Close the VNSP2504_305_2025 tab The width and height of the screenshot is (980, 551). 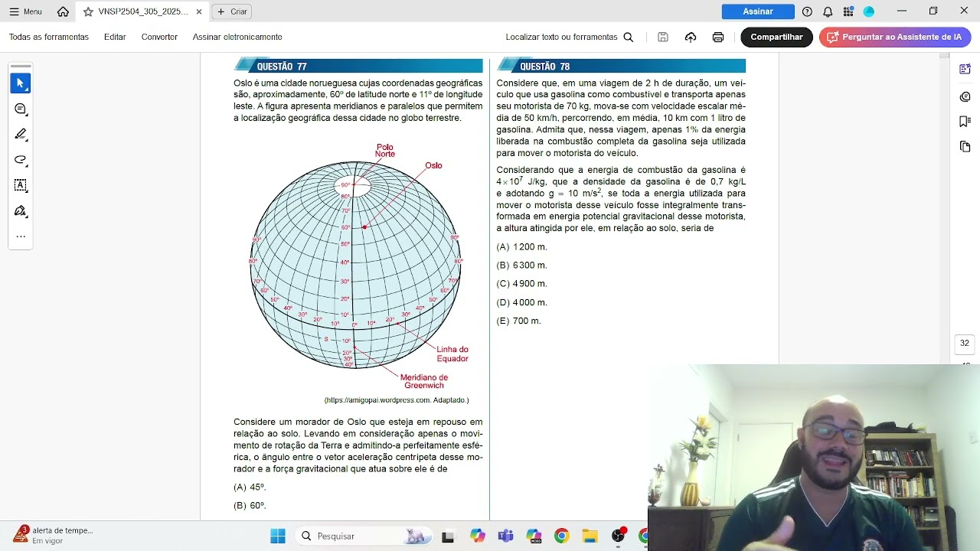pyautogui.click(x=199, y=11)
